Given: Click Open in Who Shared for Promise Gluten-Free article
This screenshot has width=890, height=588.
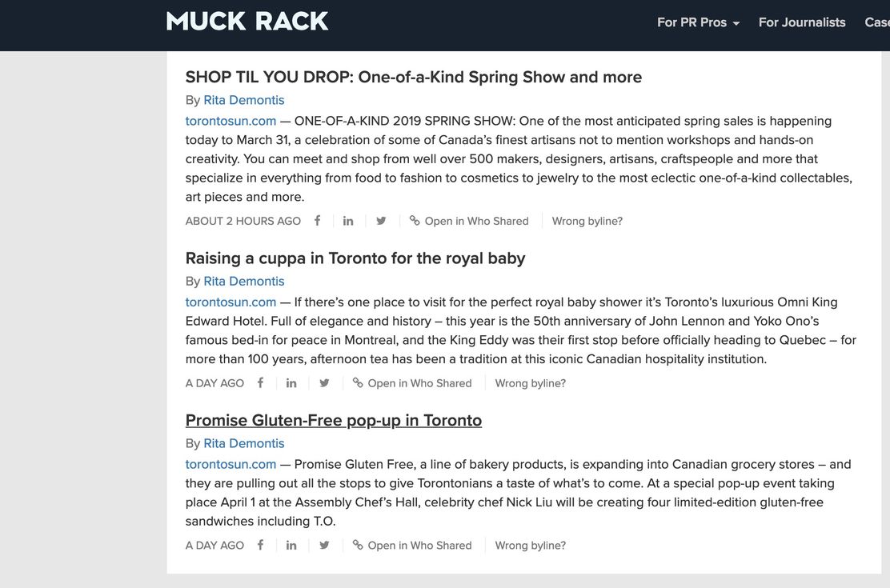Looking at the screenshot, I should coord(412,545).
